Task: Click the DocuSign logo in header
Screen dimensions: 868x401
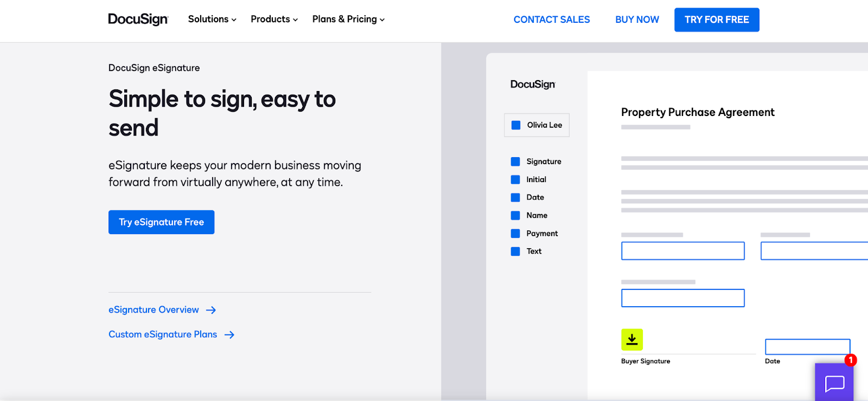Action: click(x=138, y=20)
